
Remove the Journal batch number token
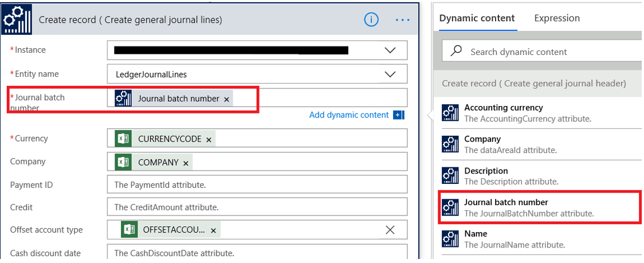227,99
